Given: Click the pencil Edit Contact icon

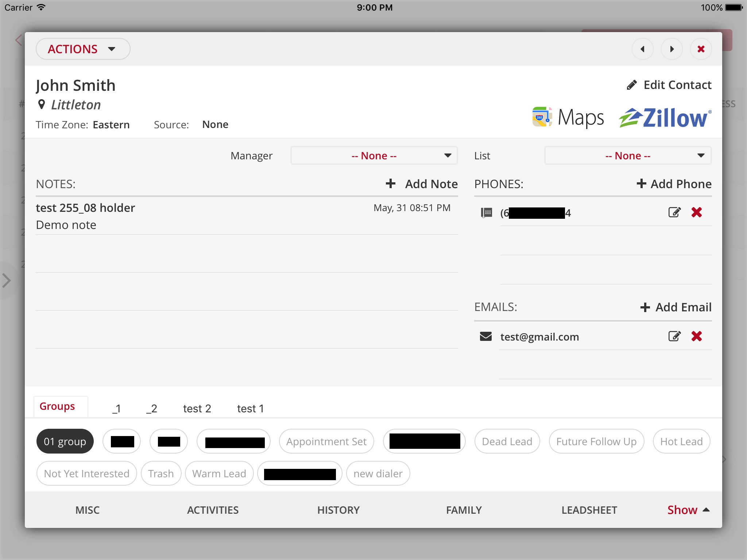Looking at the screenshot, I should pyautogui.click(x=633, y=85).
